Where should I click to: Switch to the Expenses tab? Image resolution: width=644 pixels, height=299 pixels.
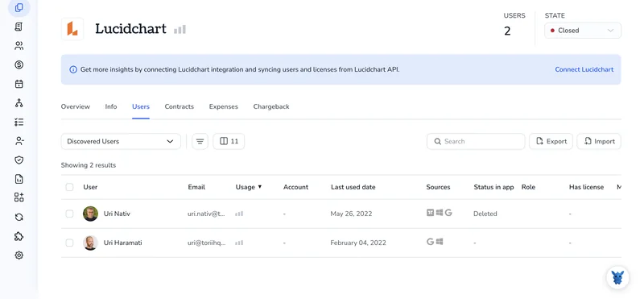click(x=224, y=106)
